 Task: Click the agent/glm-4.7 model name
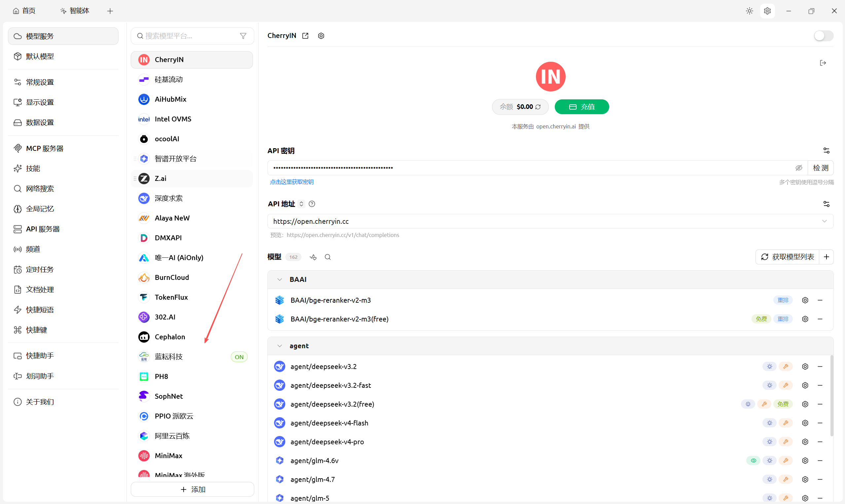point(313,479)
